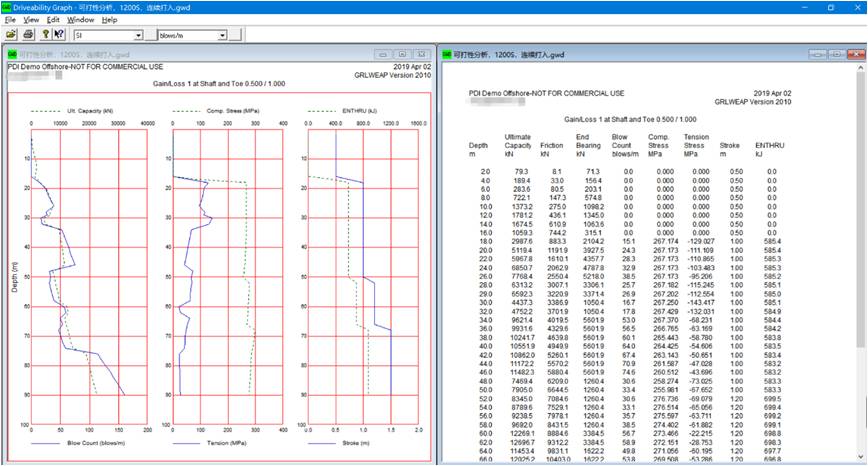Click the Print icon in toolbar
This screenshot has width=868, height=466.
pyautogui.click(x=27, y=34)
